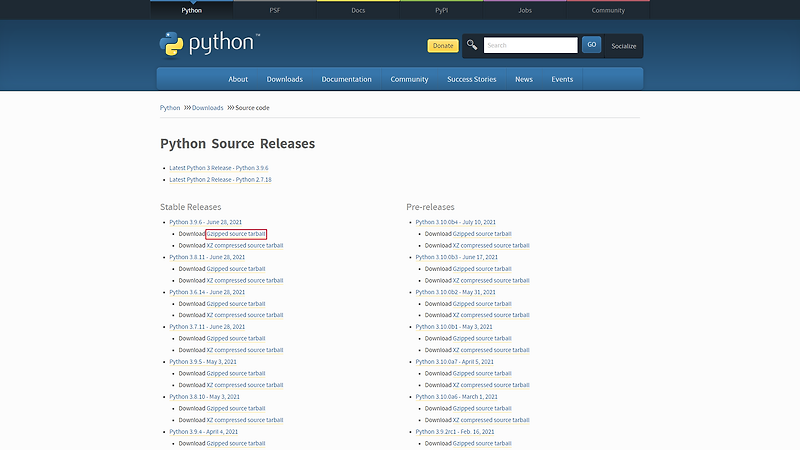The width and height of the screenshot is (800, 450).
Task: Download XZ compressed tarball for Python 3.8.10
Action: [x=245, y=420]
